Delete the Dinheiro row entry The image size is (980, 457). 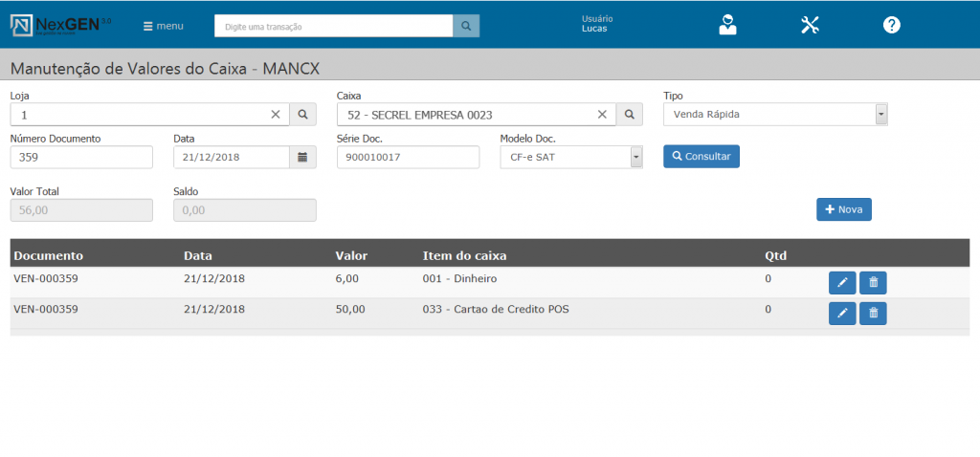873,282
